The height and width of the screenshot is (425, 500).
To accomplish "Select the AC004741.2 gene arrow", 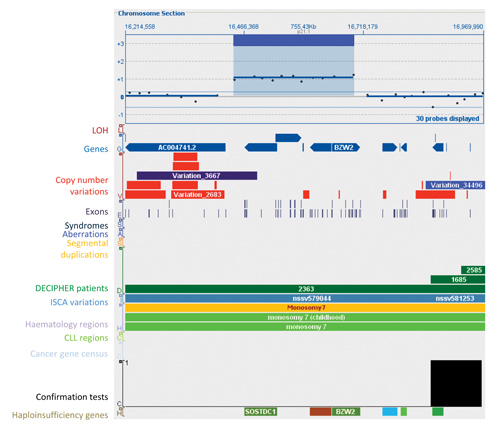I will [176, 147].
